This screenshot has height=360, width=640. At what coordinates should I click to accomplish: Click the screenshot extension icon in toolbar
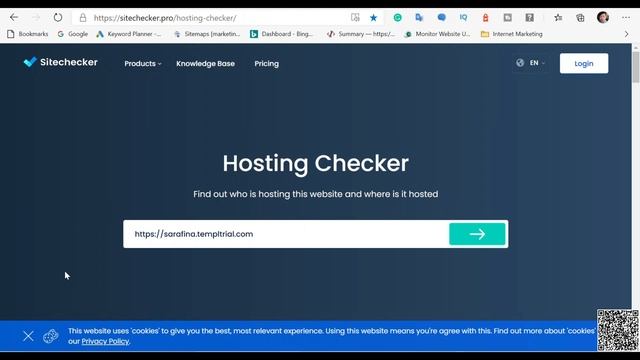click(x=507, y=18)
